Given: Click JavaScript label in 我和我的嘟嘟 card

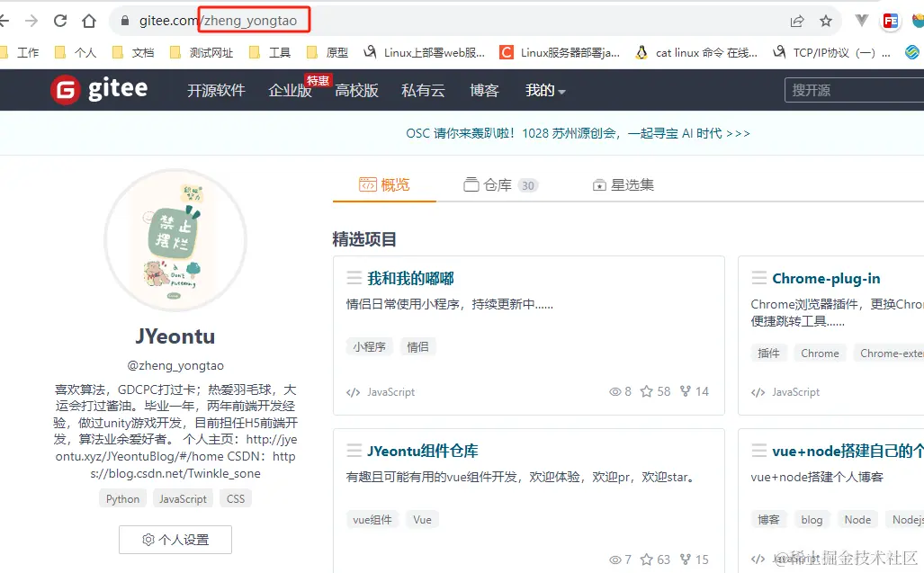Looking at the screenshot, I should coord(390,392).
